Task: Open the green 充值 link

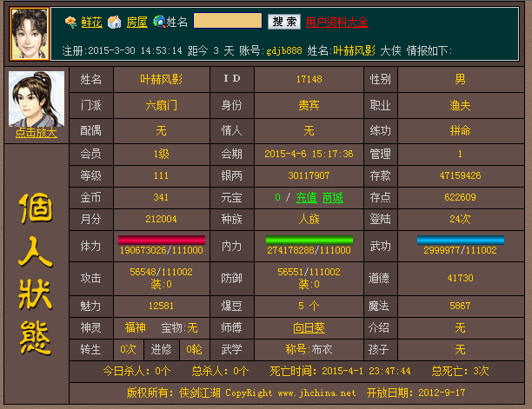Action: pyautogui.click(x=307, y=198)
